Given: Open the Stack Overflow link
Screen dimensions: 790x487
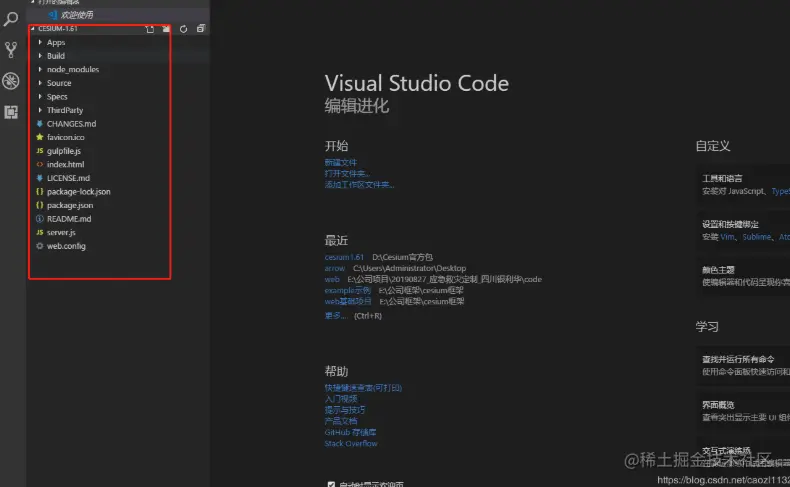Looking at the screenshot, I should point(351,443).
